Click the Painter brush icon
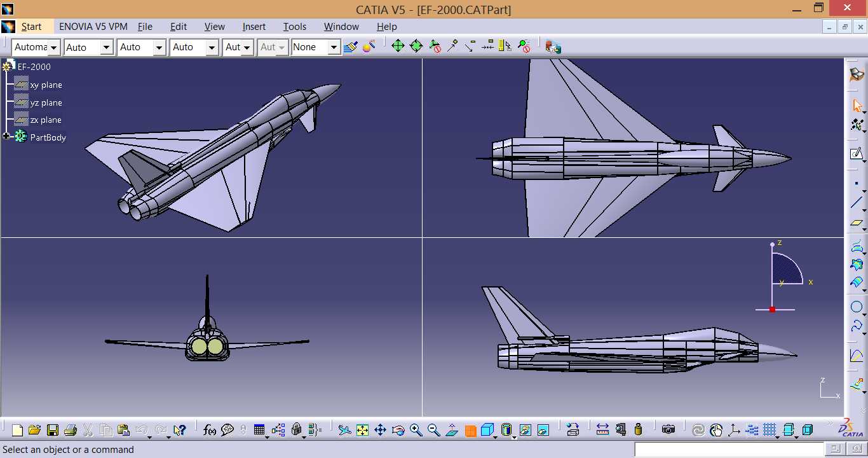 pos(350,46)
